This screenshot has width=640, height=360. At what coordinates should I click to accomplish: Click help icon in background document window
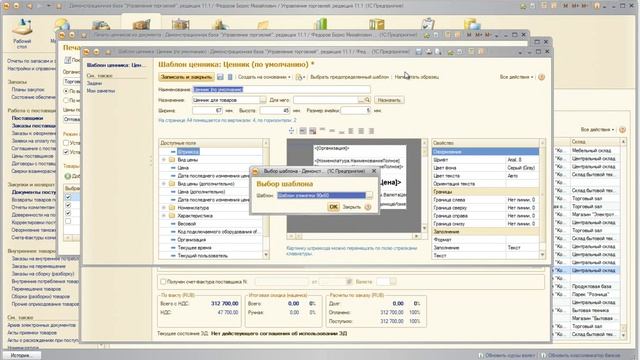coord(622,129)
